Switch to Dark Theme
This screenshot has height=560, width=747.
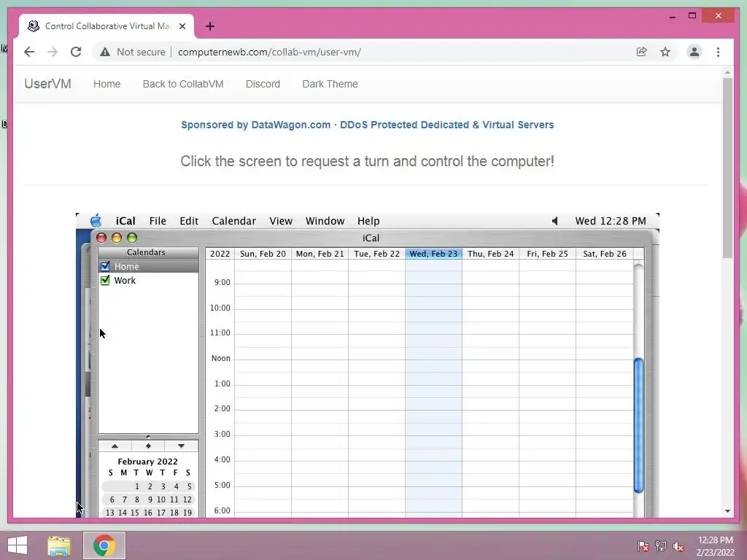330,84
